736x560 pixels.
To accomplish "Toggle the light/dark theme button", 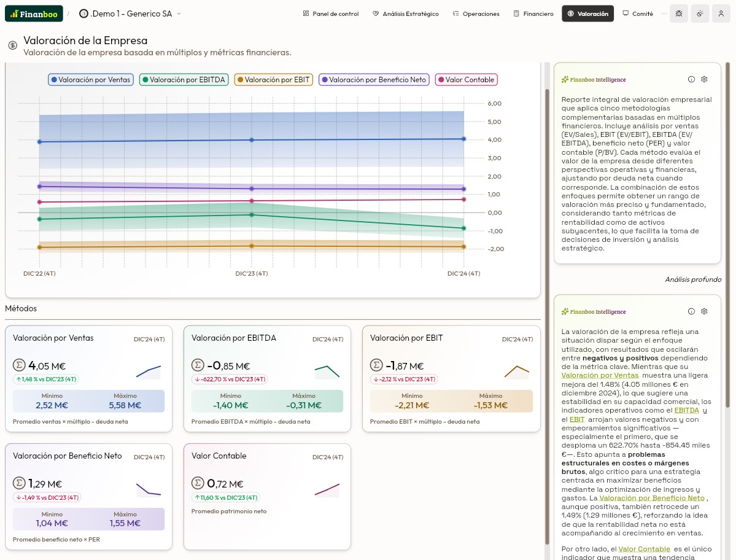I will coord(700,14).
